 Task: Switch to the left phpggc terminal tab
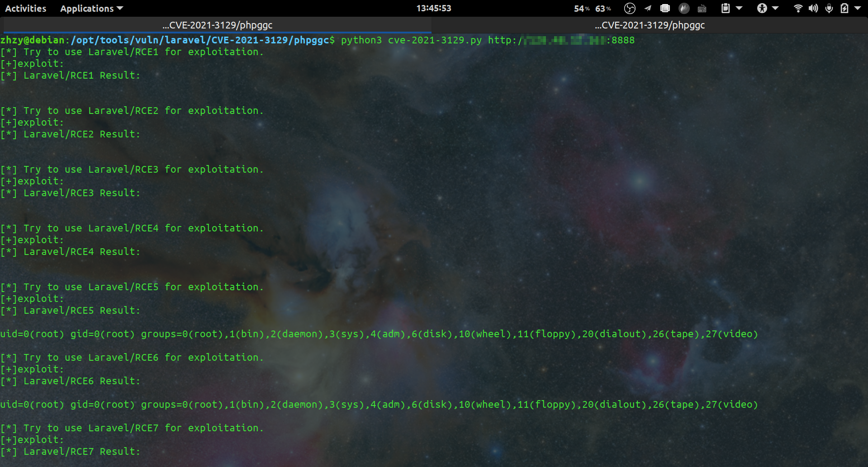click(x=217, y=25)
